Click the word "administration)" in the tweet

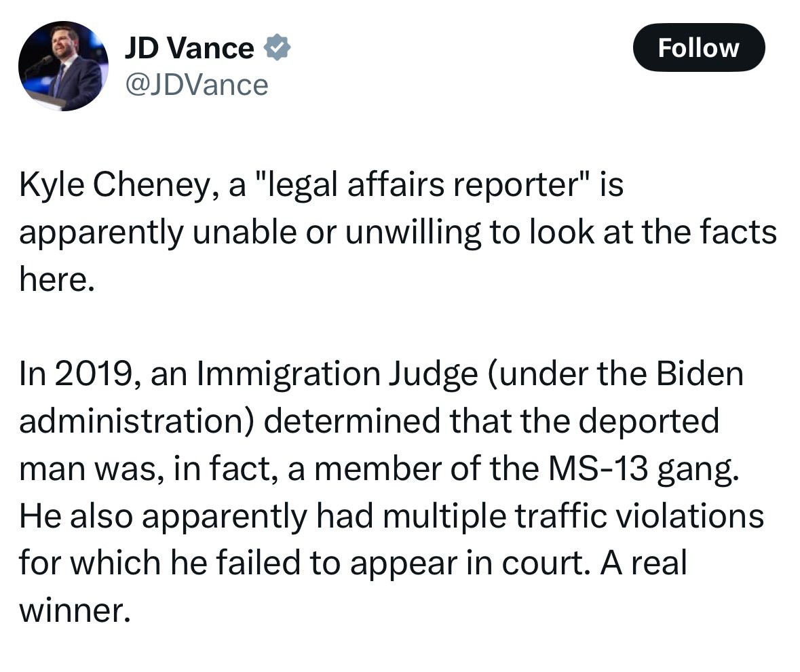(137, 422)
